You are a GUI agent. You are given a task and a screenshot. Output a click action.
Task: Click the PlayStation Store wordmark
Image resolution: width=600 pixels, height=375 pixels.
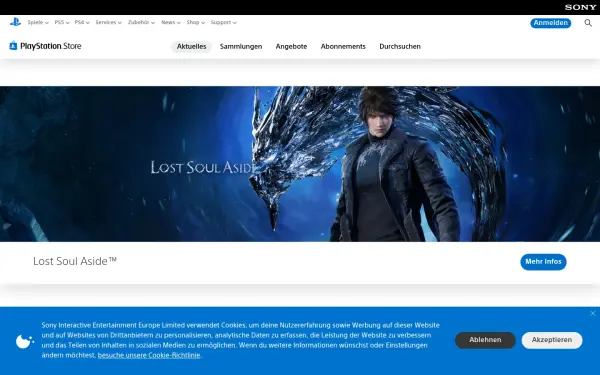pos(51,46)
